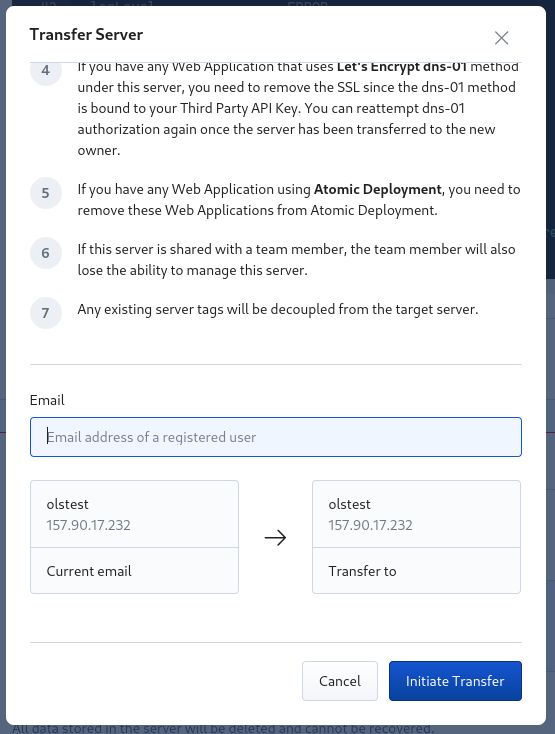Click the step 4 number badge
Image resolution: width=555 pixels, height=734 pixels.
tap(46, 72)
